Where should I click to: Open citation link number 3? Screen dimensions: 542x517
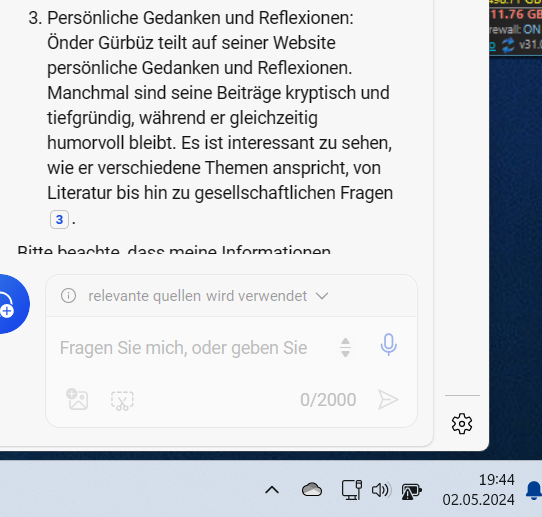(x=59, y=219)
